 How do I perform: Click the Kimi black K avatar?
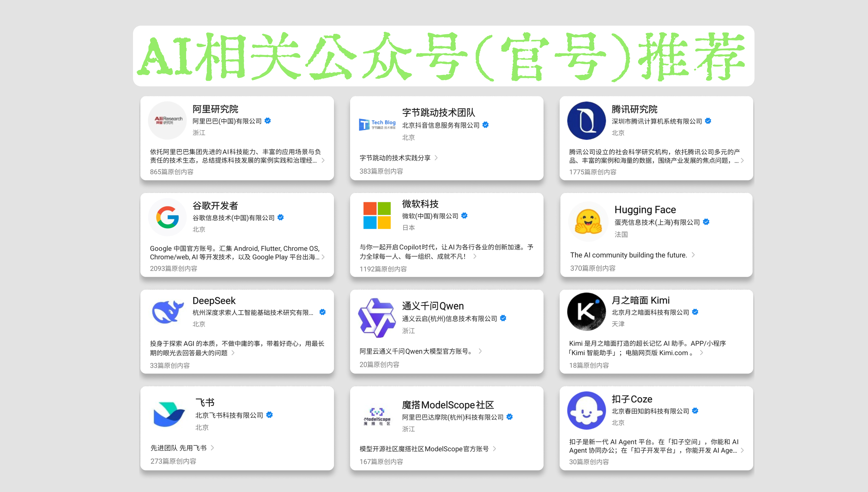(x=586, y=312)
